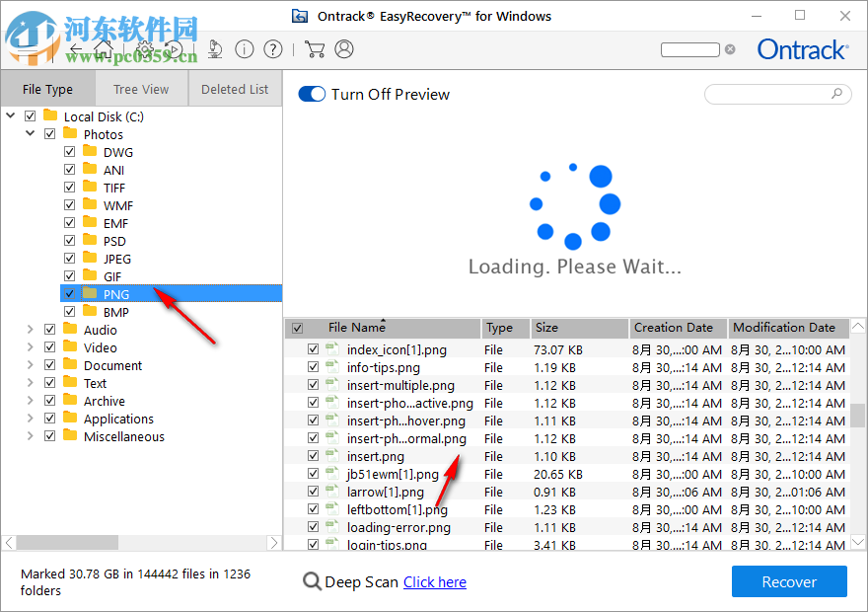Switch to the Tree View tab
Viewport: 868px width, 612px height.
coord(141,89)
